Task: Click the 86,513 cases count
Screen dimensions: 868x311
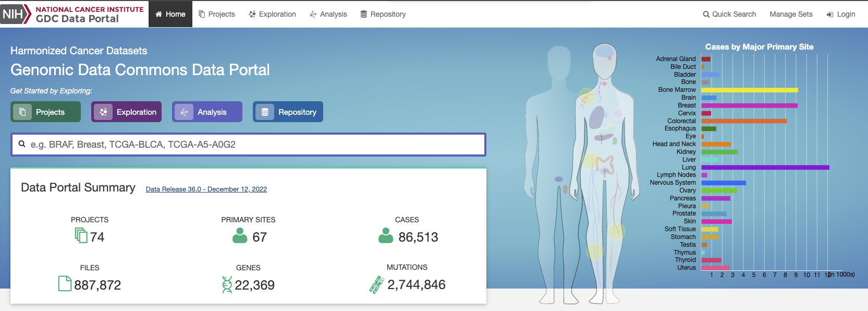Action: coord(418,237)
